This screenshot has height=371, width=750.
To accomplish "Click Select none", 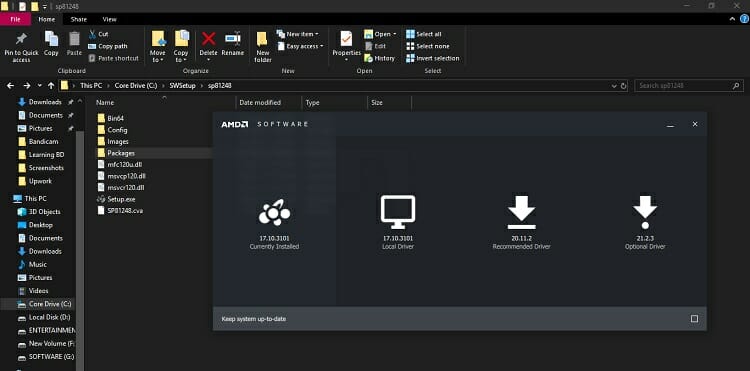I will pyautogui.click(x=428, y=46).
